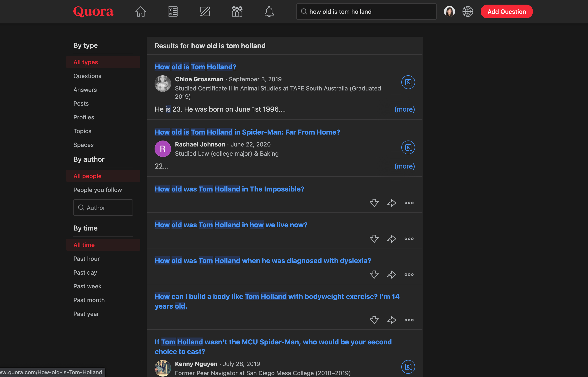Follow Chloe Grossman via the follow icon
This screenshot has height=377, width=588.
(x=408, y=82)
